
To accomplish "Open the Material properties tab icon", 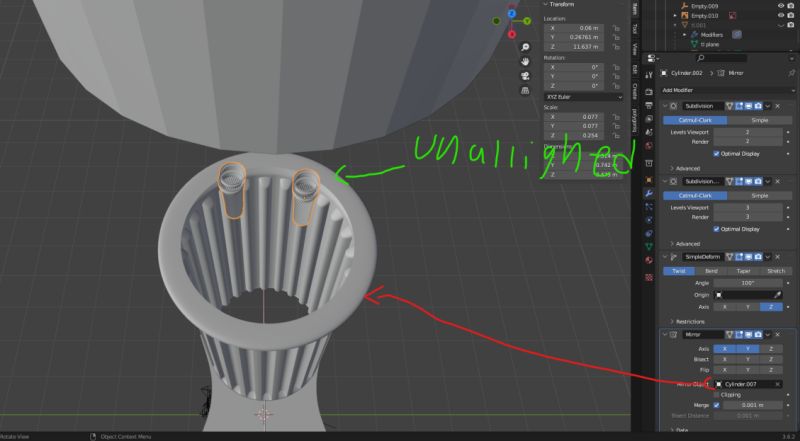I will point(648,260).
